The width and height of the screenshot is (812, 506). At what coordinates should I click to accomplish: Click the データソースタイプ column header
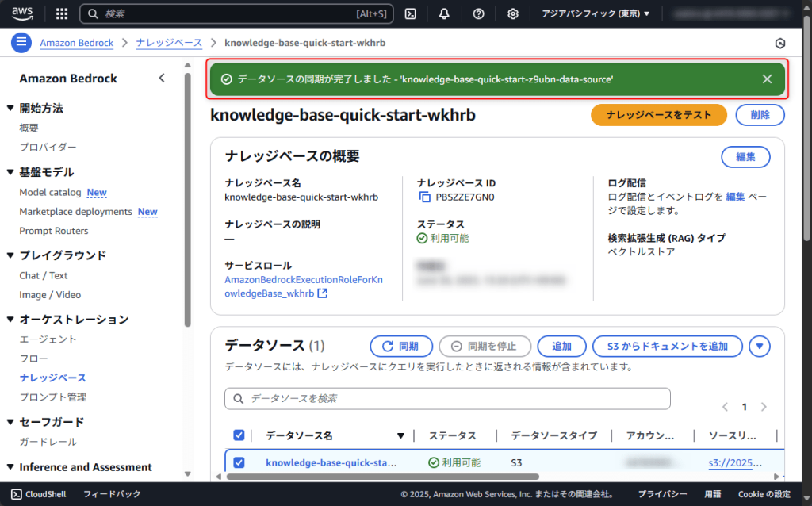point(553,435)
